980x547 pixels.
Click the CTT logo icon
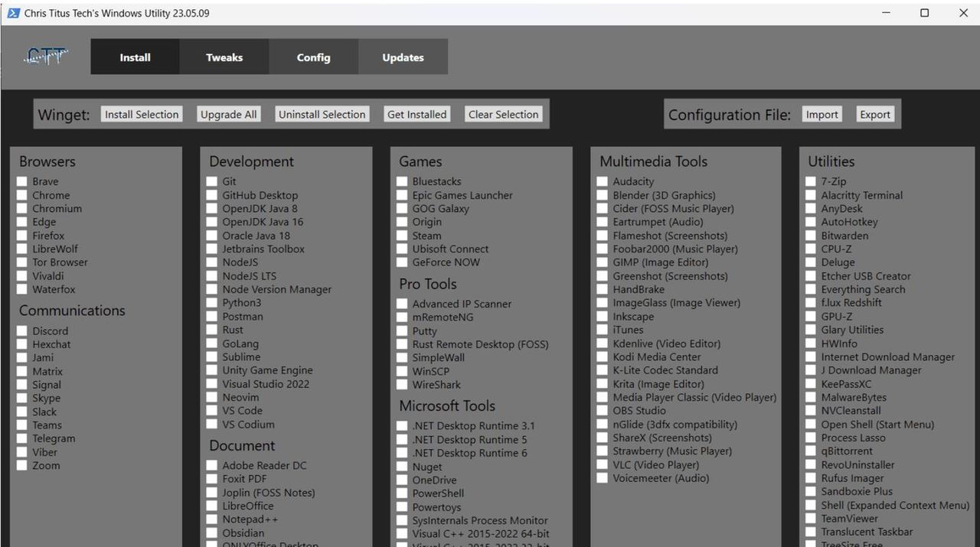coord(46,57)
